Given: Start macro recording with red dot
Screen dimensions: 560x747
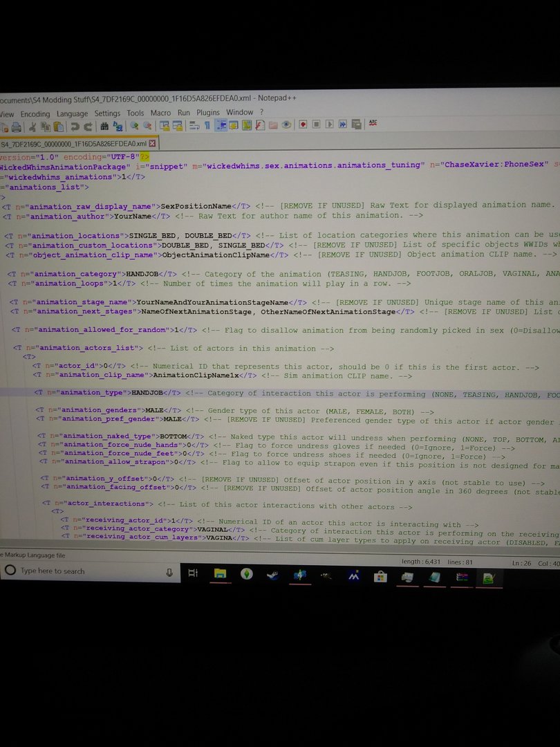Looking at the screenshot, I should point(303,124).
